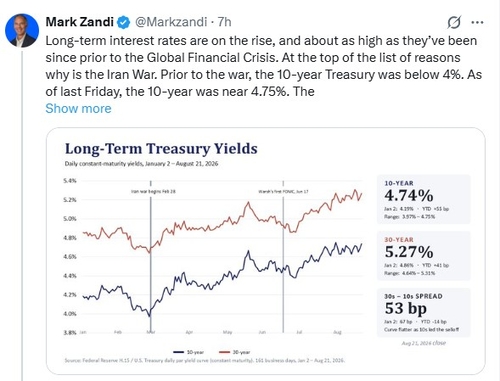The height and width of the screenshot is (381, 500).
Task: Click the verified badge next to Mark Zandi
Action: tap(124, 22)
